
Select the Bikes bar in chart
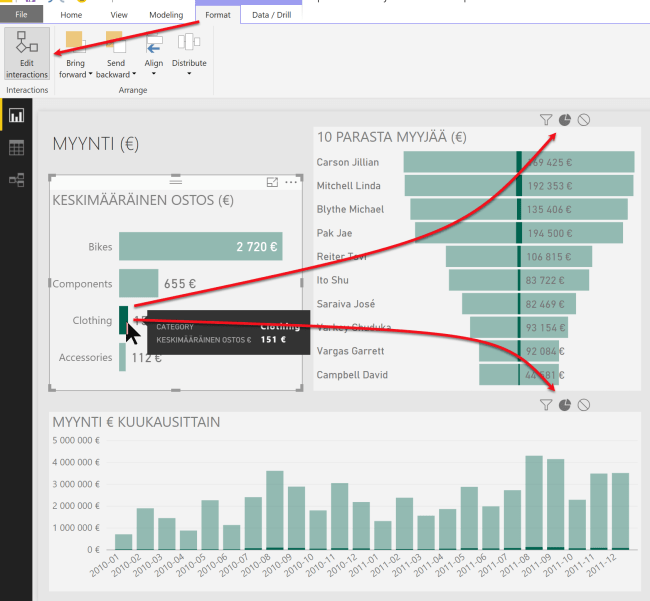pyautogui.click(x=200, y=246)
